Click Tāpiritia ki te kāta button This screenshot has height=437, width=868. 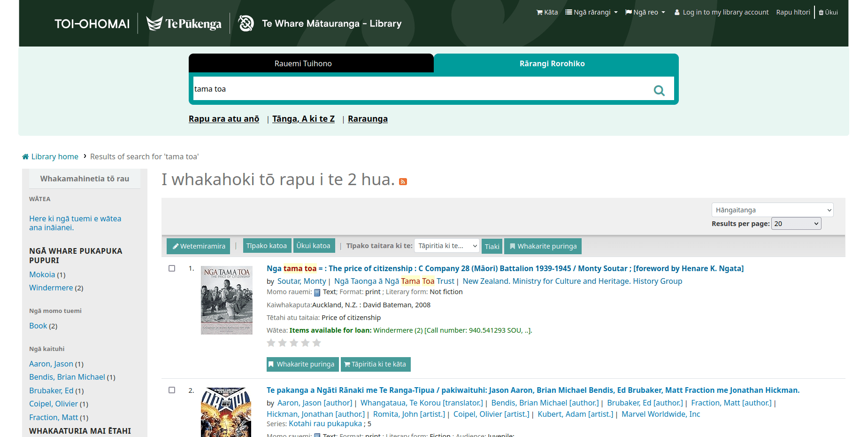(376, 364)
